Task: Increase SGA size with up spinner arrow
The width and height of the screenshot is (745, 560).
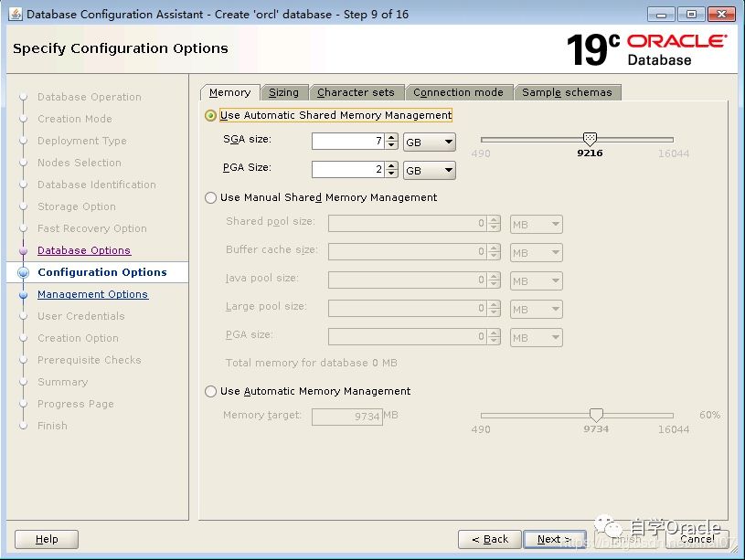Action: point(392,138)
